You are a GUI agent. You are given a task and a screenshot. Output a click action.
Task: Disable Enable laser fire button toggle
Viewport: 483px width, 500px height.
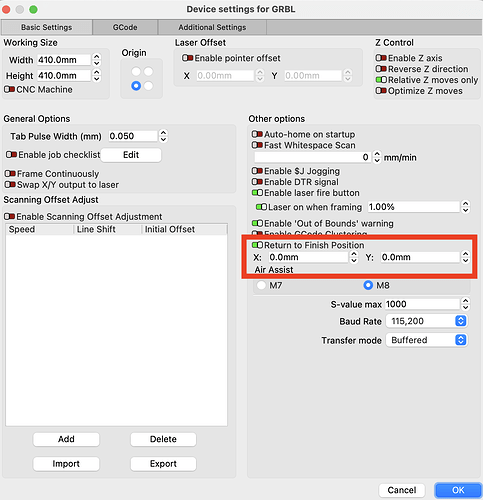(x=257, y=193)
